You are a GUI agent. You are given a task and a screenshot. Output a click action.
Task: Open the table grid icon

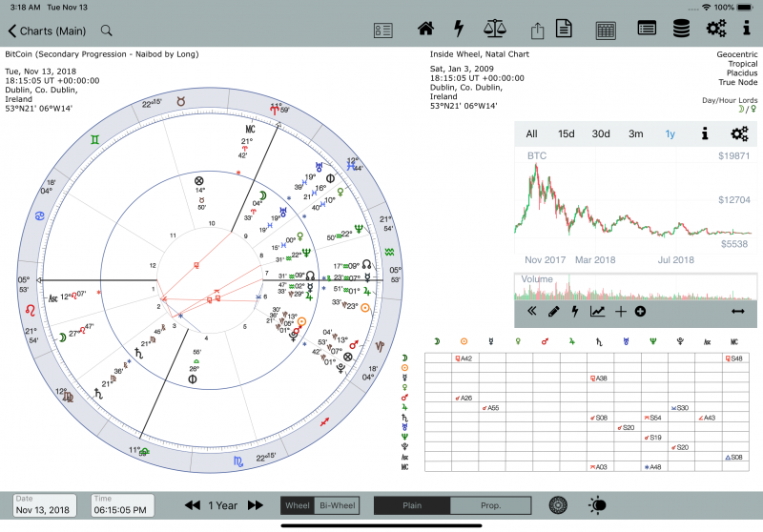pyautogui.click(x=606, y=31)
